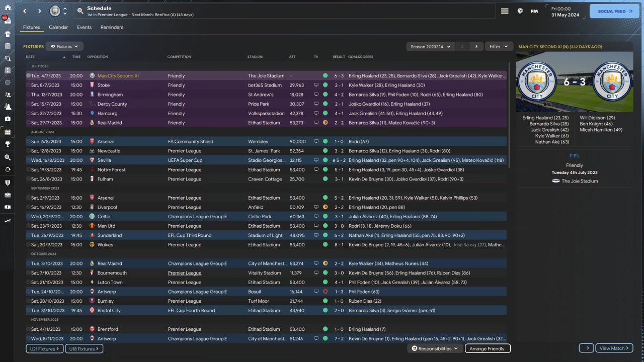This screenshot has height=362, width=644.
Task: Click the Arrange Friendly button
Action: [x=488, y=348]
